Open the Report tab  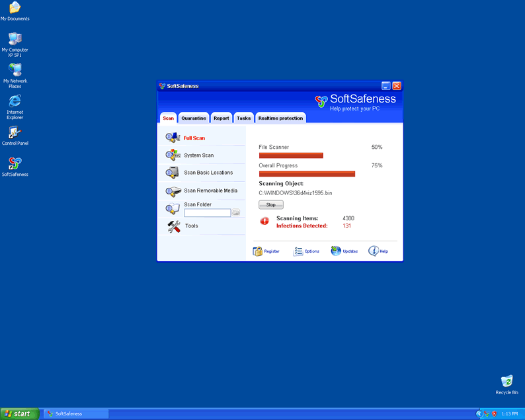click(222, 118)
